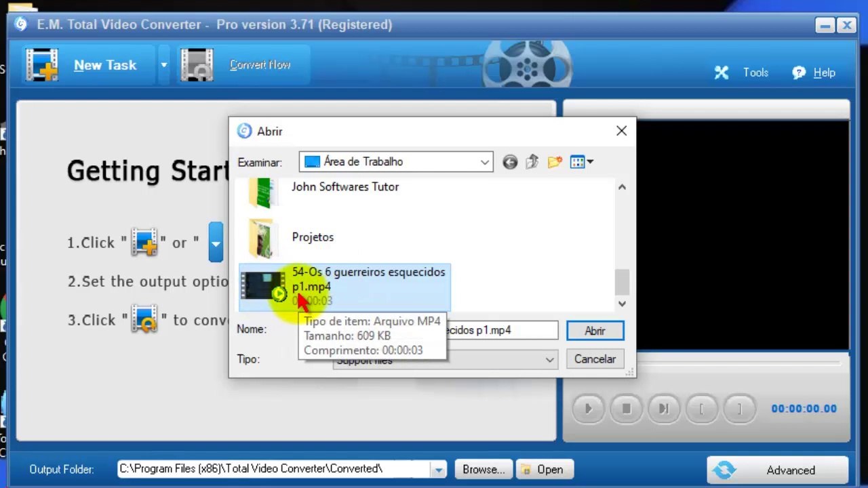Click the Next frame button in the preview panel
The height and width of the screenshot is (488, 868).
point(664,409)
